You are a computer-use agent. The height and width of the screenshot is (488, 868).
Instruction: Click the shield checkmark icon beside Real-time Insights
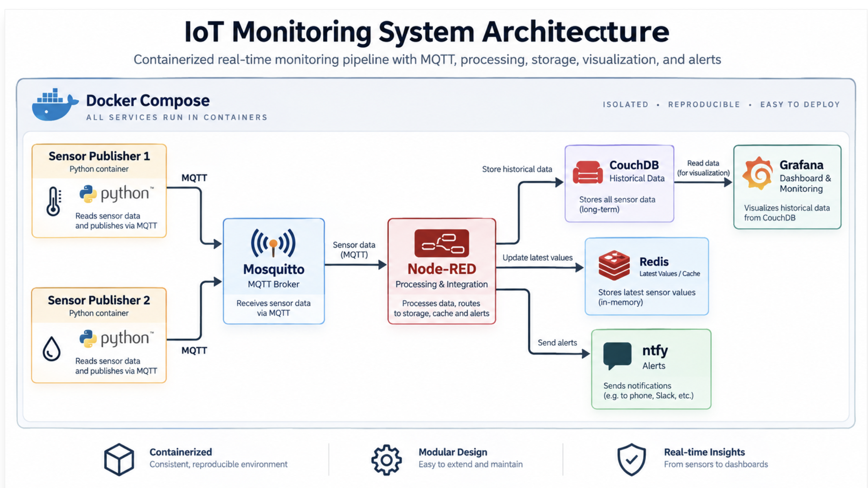click(631, 459)
